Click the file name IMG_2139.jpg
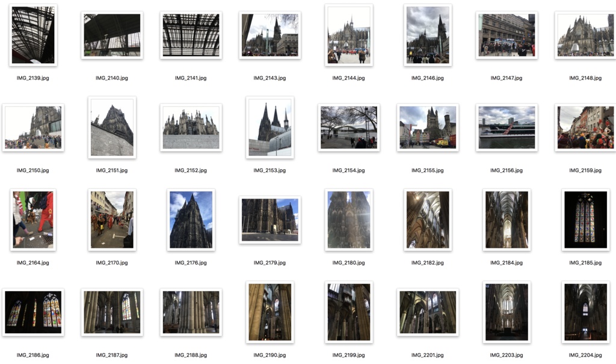616x364 pixels. (x=33, y=78)
